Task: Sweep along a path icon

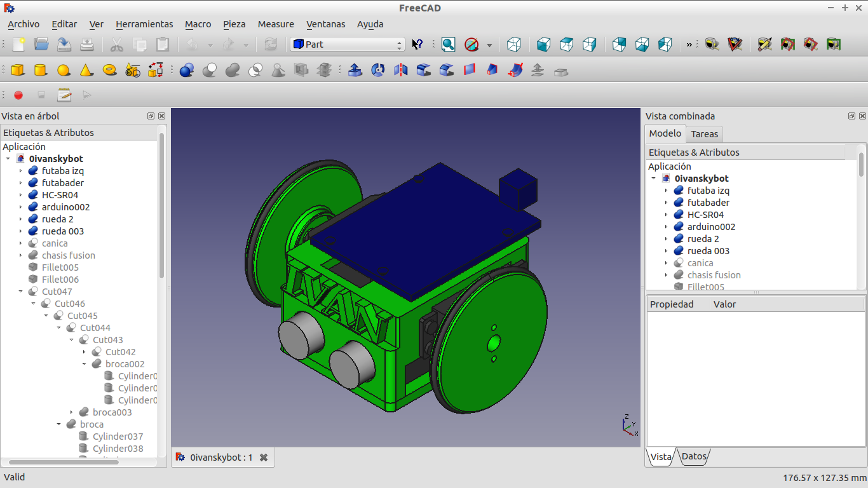Action: (x=515, y=70)
